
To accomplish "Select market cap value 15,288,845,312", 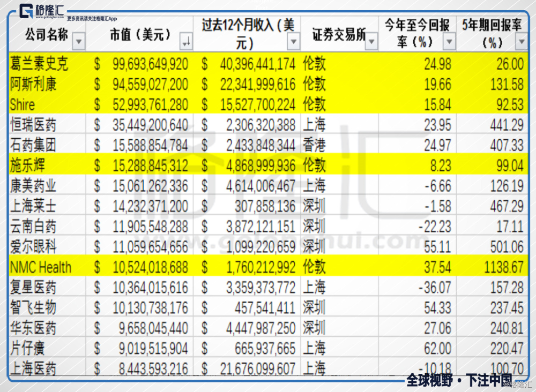I will [x=151, y=165].
